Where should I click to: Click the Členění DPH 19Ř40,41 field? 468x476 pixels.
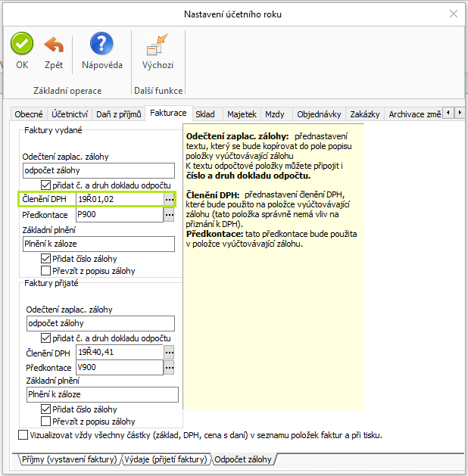coord(120,352)
